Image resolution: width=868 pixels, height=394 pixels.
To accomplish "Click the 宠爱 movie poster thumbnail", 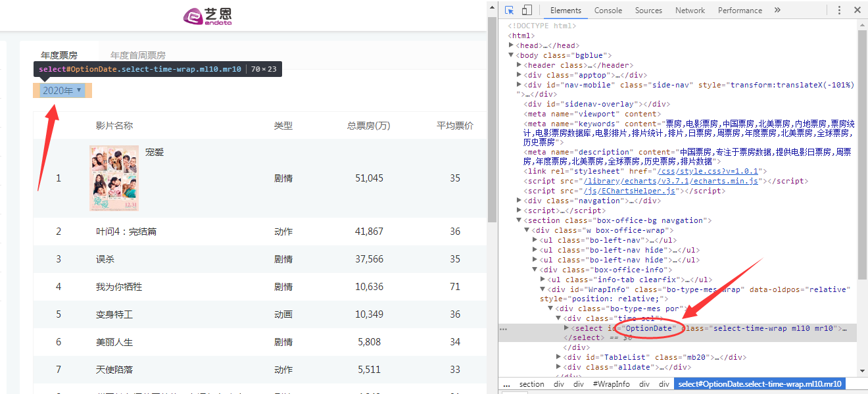I will [114, 178].
